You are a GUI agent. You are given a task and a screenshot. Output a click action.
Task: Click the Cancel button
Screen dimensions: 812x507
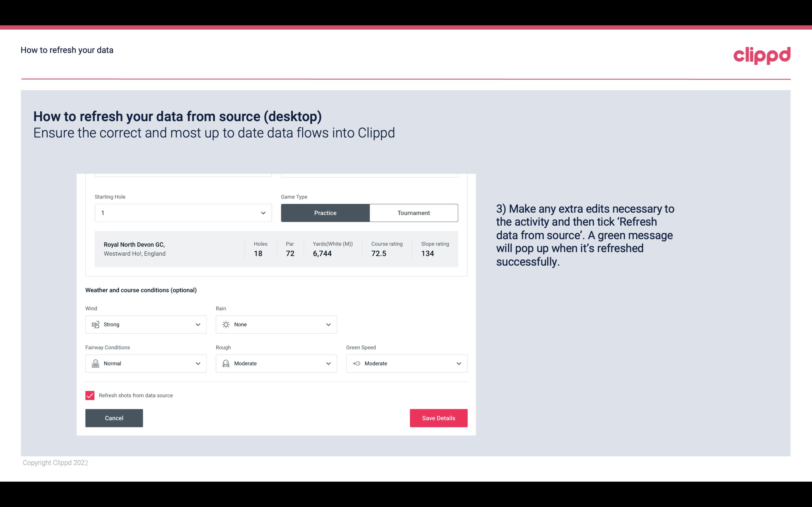tap(114, 418)
